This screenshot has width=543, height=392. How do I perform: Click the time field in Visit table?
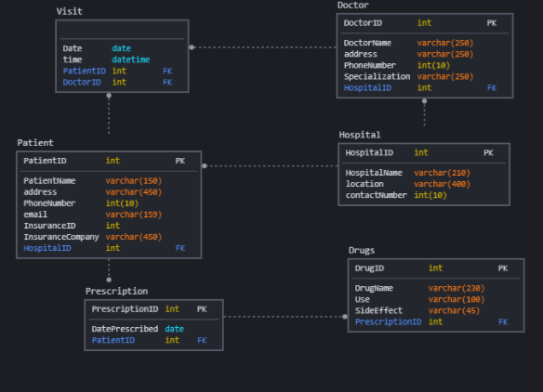click(73, 59)
